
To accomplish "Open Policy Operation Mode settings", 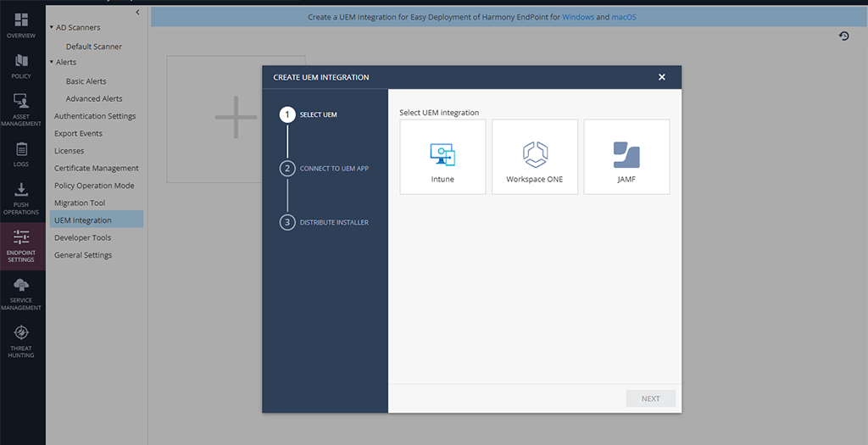I will pos(94,186).
